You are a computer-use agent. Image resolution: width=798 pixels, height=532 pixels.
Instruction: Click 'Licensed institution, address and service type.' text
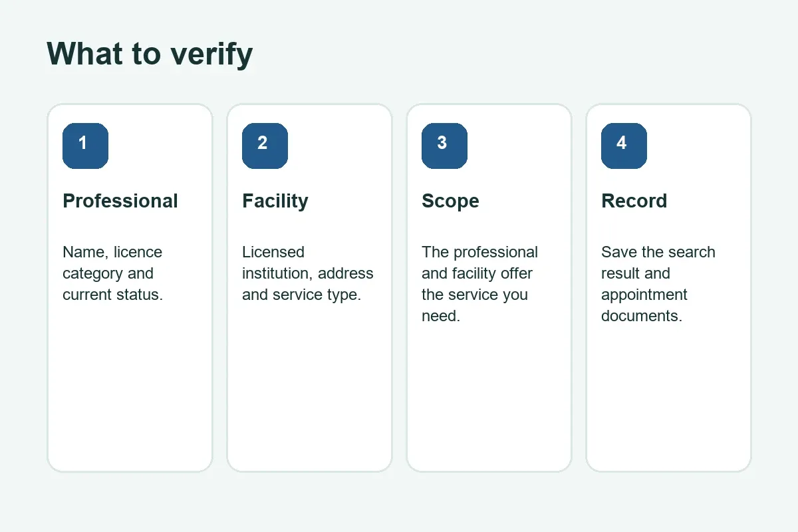(308, 273)
